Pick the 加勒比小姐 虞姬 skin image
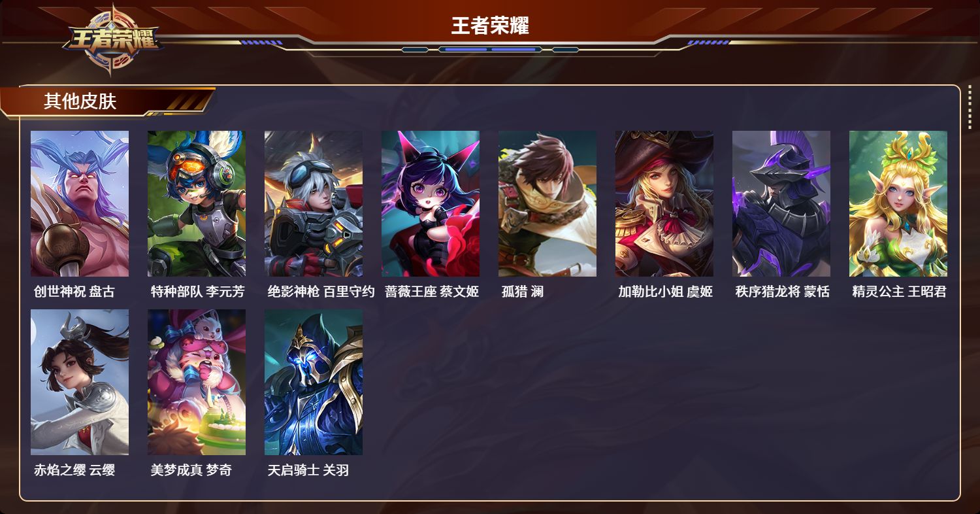This screenshot has width=980, height=514. pyautogui.click(x=664, y=203)
